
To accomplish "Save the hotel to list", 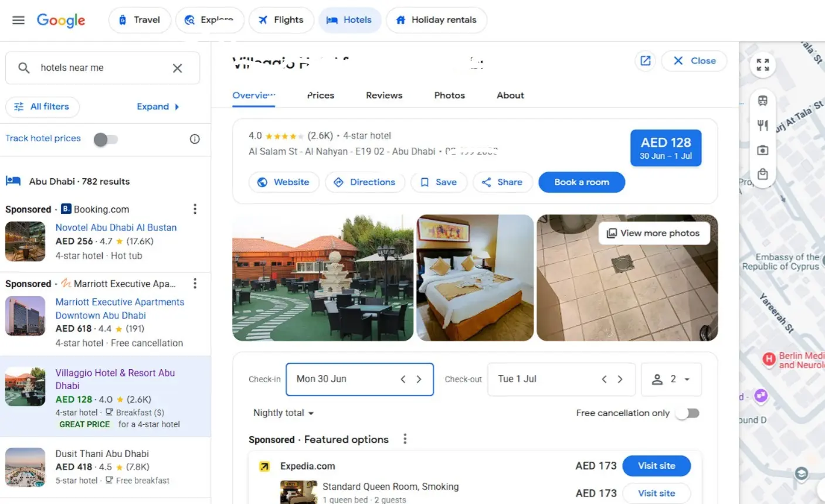I will coord(439,182).
